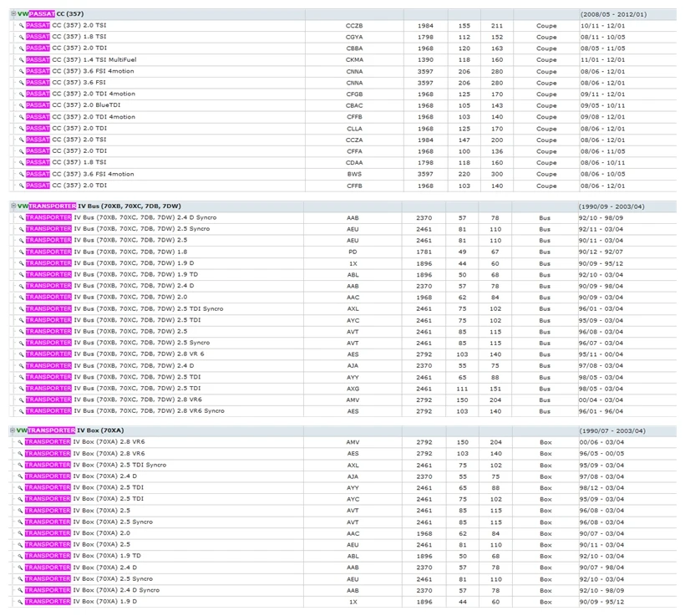Viewport: 685px width, 616px height.
Task: Click magnifier icon for Transporter IV Box 2.0
Action: tap(20, 533)
